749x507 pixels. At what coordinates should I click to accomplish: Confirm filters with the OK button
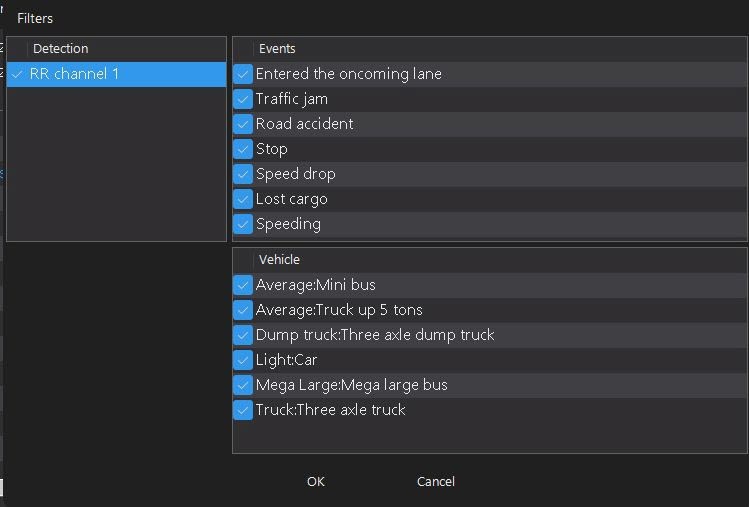click(316, 481)
